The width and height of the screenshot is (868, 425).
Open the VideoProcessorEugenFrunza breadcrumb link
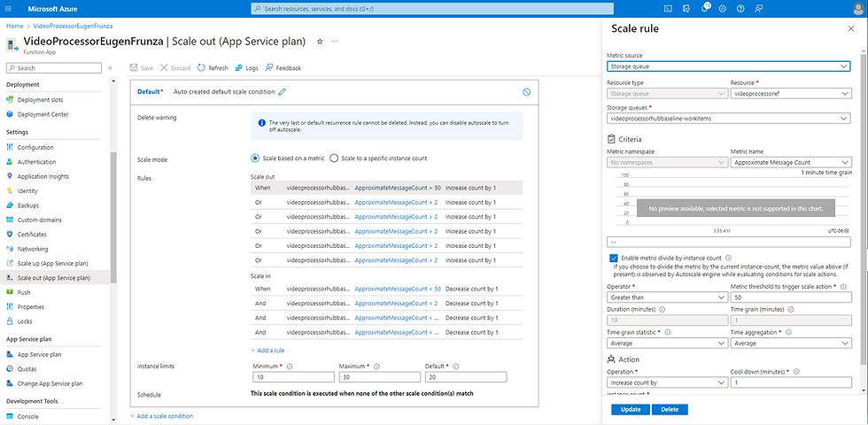point(73,26)
